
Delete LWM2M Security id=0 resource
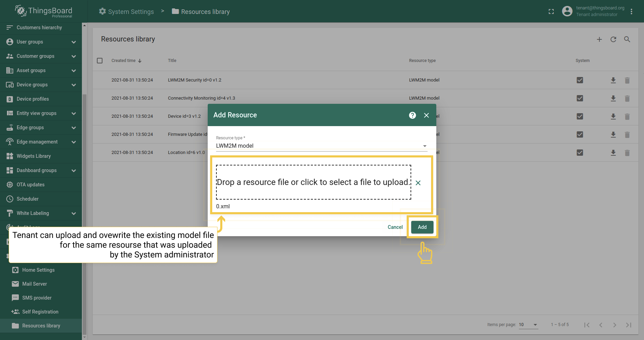(x=627, y=80)
